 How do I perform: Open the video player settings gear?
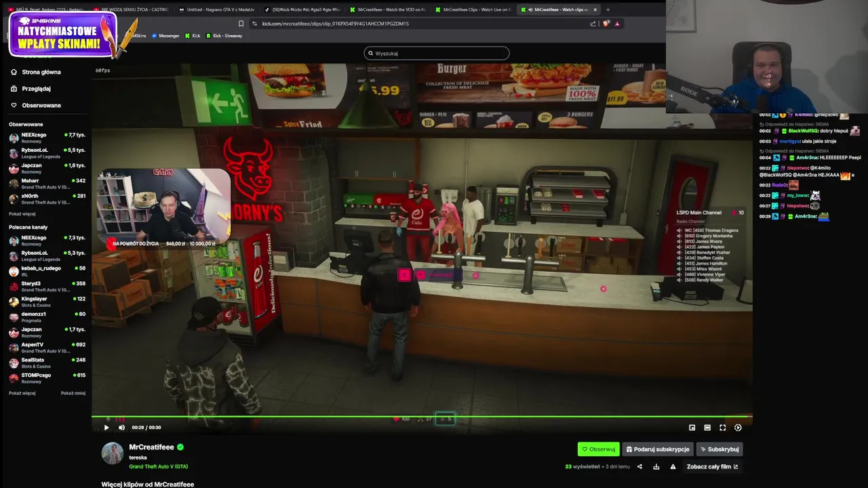coord(738,428)
